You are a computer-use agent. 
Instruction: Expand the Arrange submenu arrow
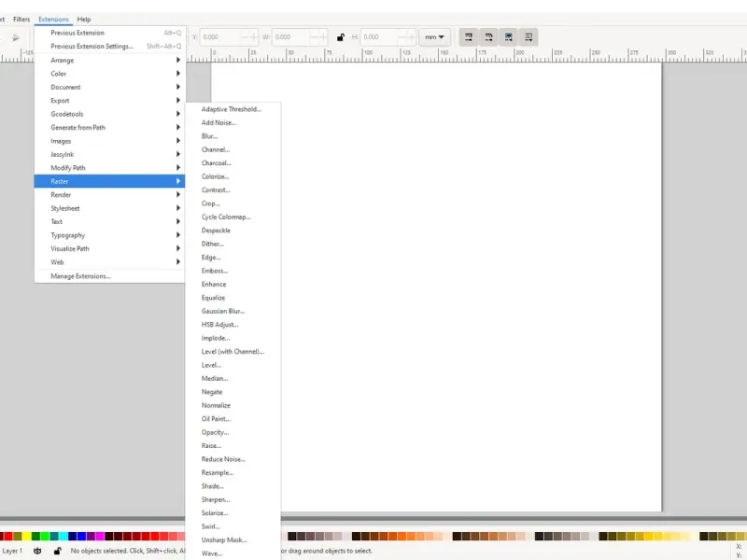pyautogui.click(x=178, y=60)
